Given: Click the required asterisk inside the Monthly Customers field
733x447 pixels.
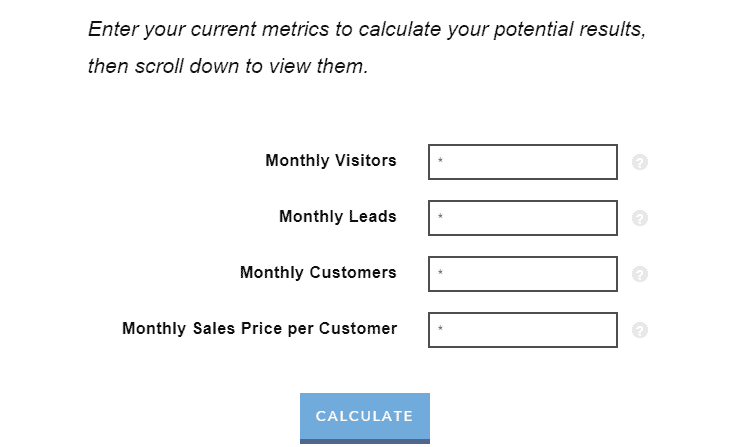Looking at the screenshot, I should click(x=440, y=274).
